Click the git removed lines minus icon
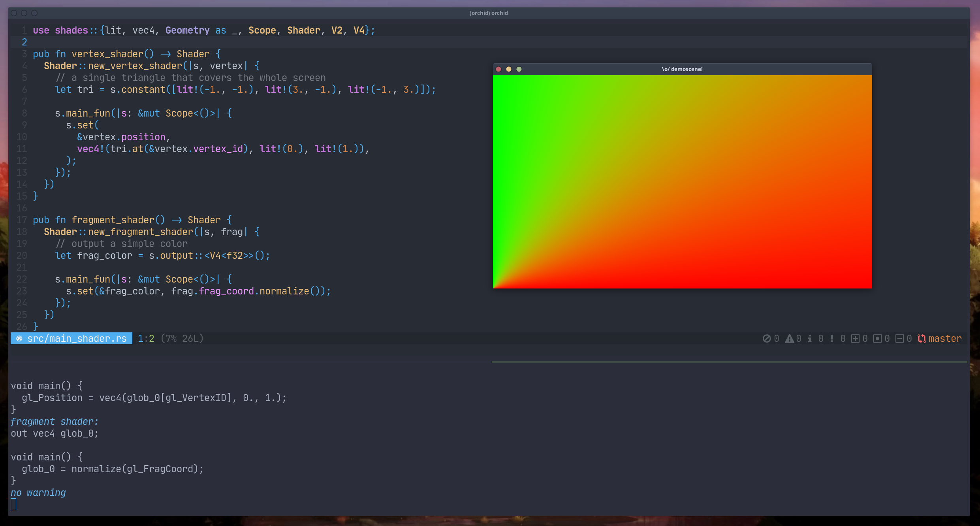The width and height of the screenshot is (980, 526). pos(899,339)
